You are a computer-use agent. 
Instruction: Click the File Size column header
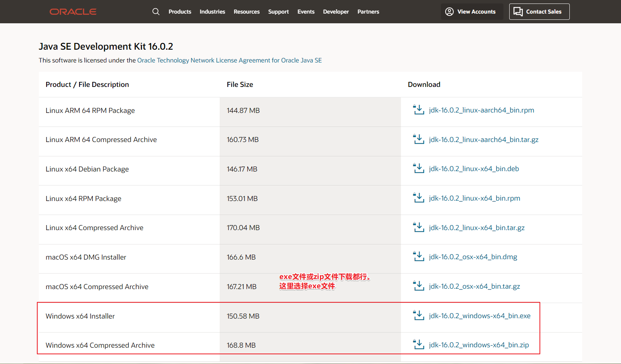point(240,85)
